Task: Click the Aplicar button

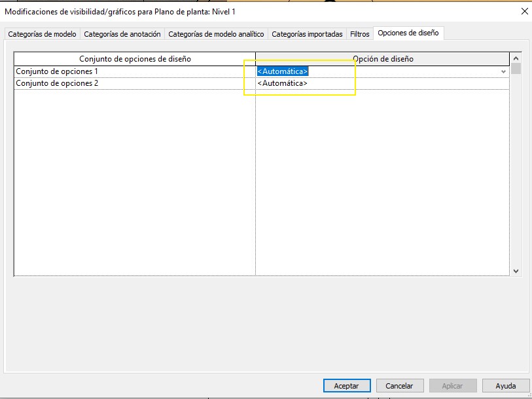Action: pyautogui.click(x=452, y=386)
